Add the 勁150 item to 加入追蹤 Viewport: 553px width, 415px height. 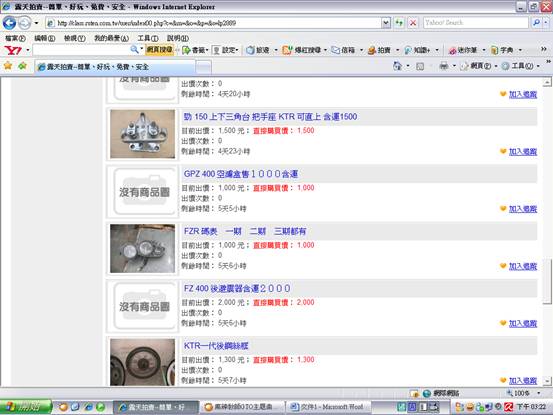(x=523, y=152)
